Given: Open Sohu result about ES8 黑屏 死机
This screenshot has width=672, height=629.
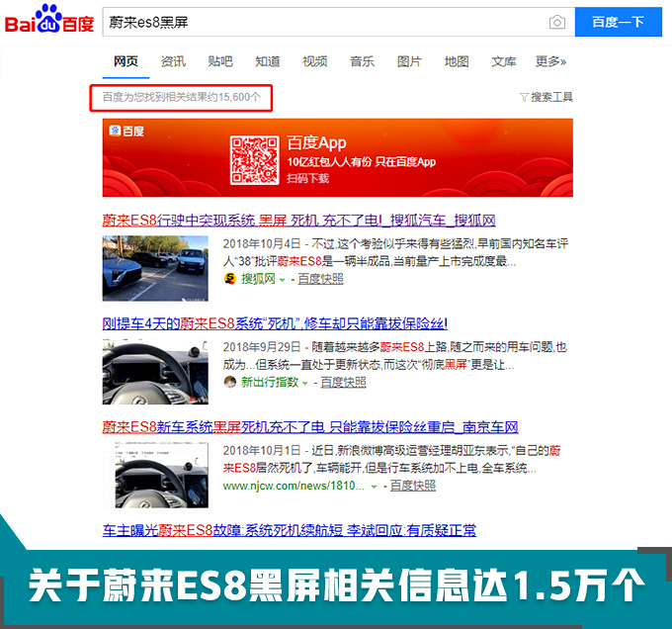Looking at the screenshot, I should tap(298, 221).
